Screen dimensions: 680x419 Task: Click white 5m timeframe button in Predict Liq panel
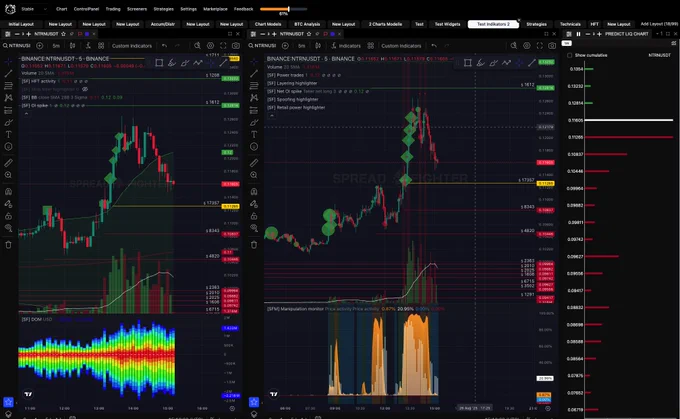(566, 43)
